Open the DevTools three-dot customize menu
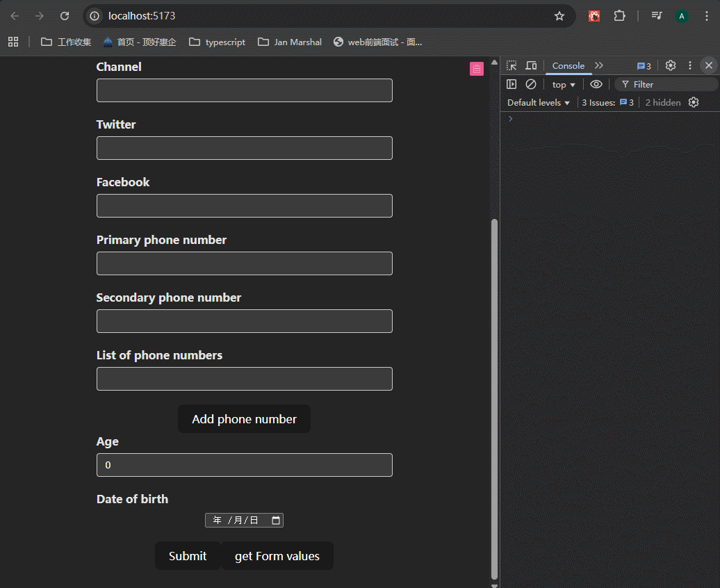 click(x=689, y=65)
